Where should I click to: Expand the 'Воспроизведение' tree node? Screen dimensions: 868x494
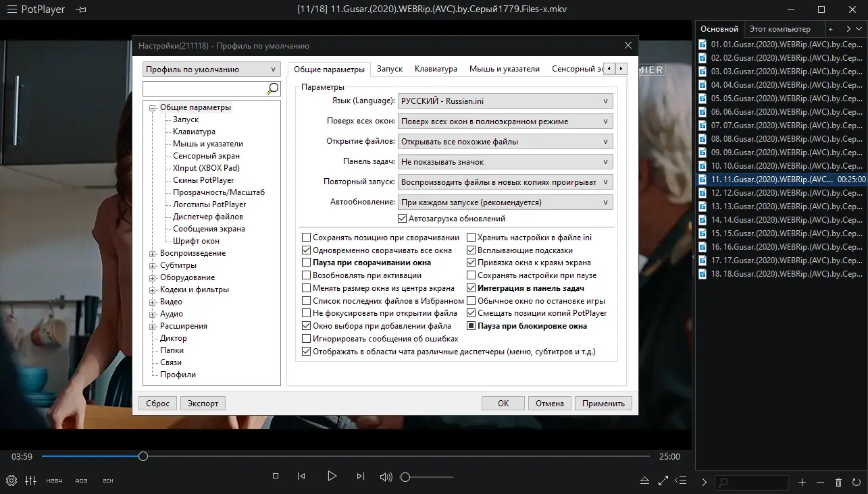(153, 254)
